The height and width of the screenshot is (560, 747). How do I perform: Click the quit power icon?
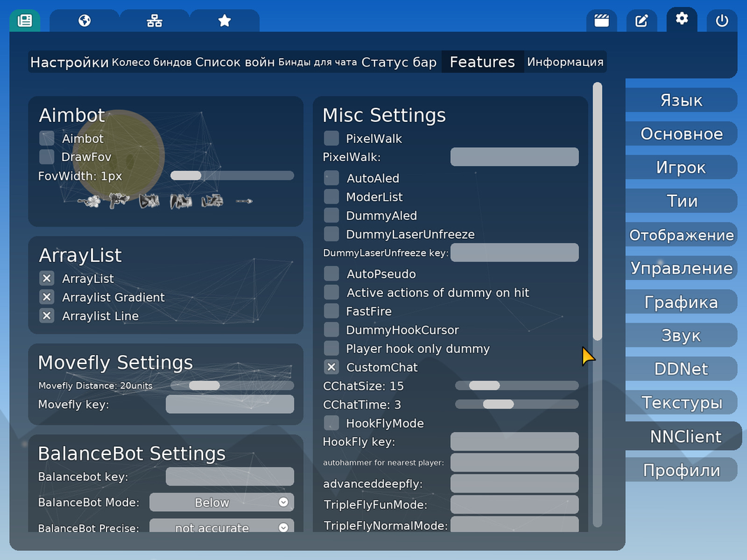click(x=722, y=21)
